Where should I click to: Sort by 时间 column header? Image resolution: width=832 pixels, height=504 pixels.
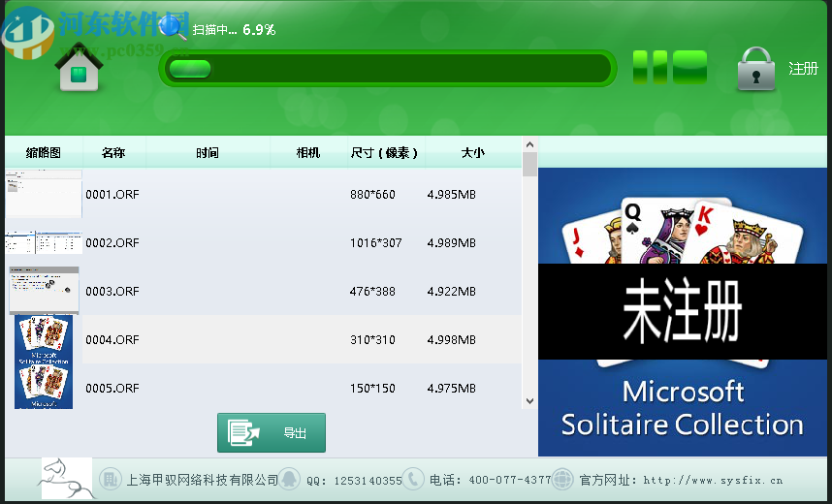[208, 153]
